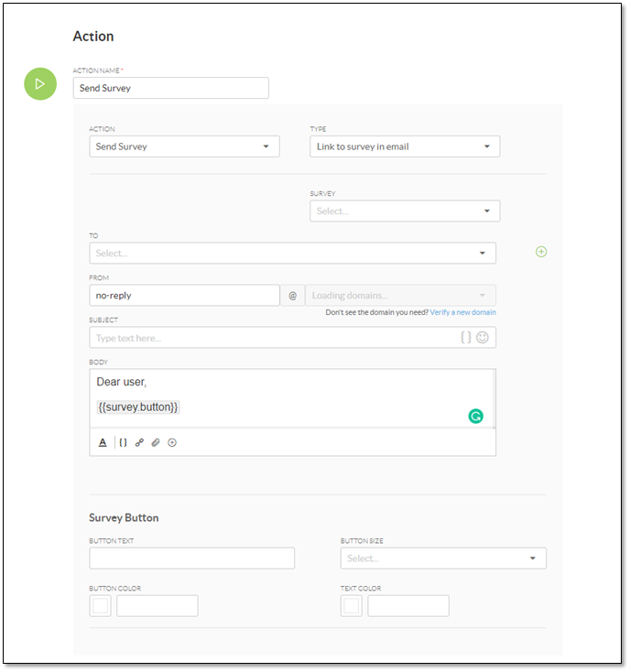The image size is (630, 672).
Task: Click the Verify a new domain link
Action: click(x=462, y=312)
